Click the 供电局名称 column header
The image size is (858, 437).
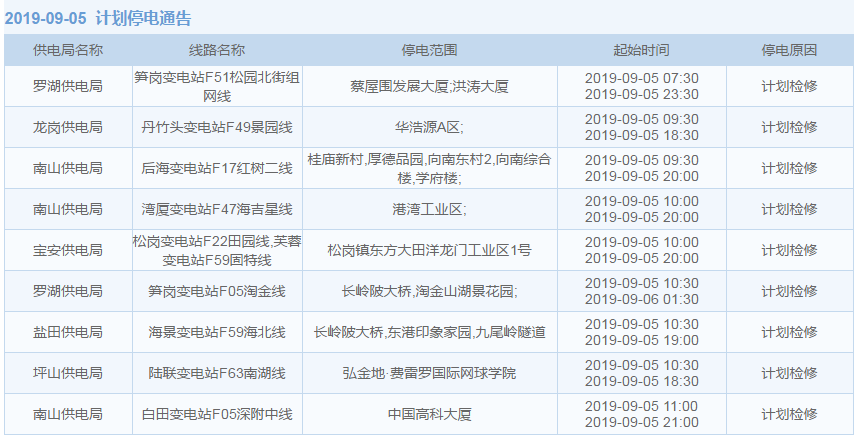(68, 50)
